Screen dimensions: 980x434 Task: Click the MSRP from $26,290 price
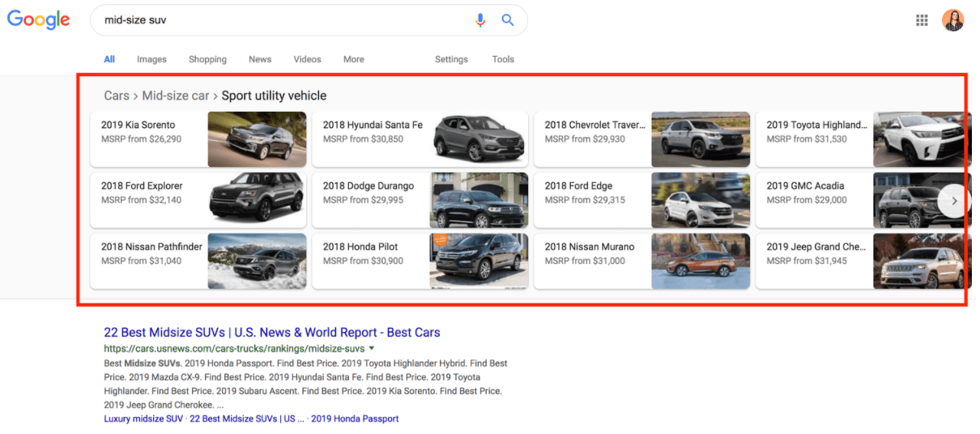point(141,139)
